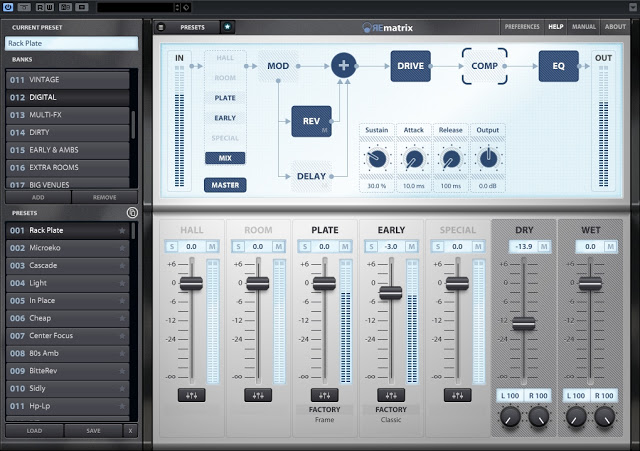Click the DRY channel fader handle
The image size is (640, 451).
coord(524,322)
